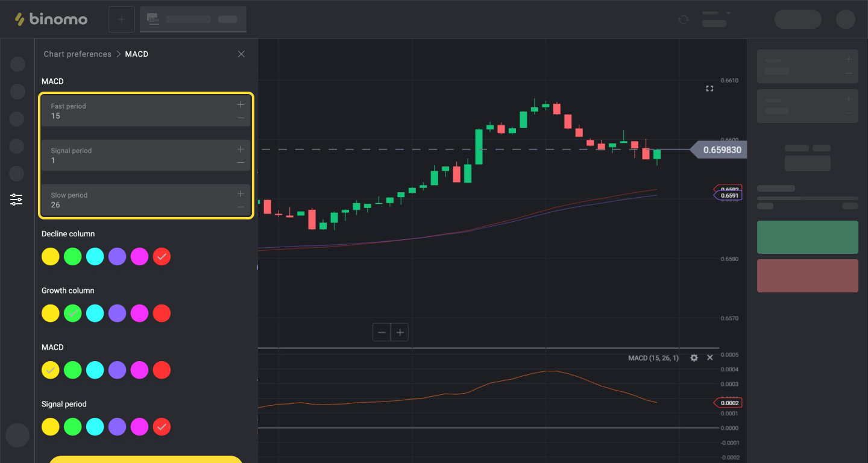Select checked red Signal period swatch
The height and width of the screenshot is (463, 868).
click(x=162, y=427)
